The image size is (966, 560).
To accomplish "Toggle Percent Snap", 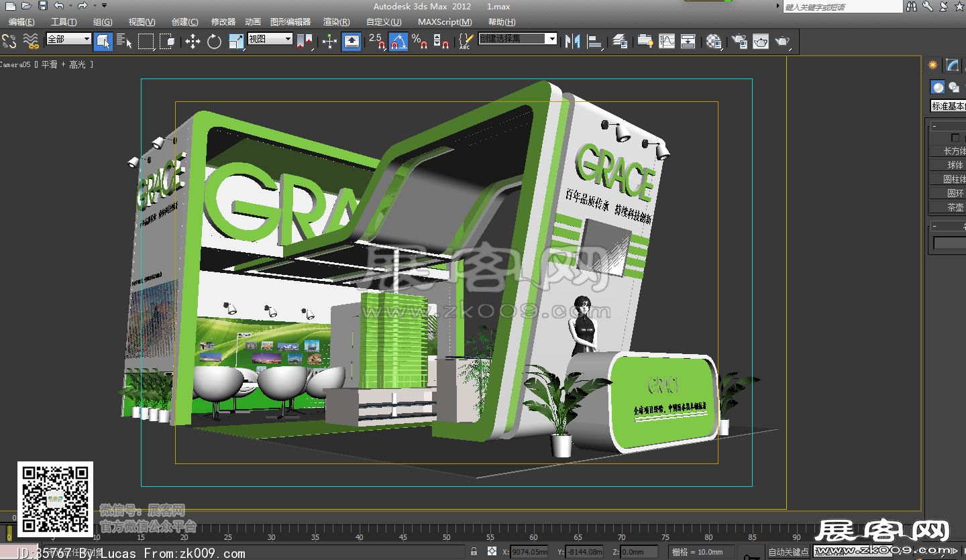I will point(420,42).
